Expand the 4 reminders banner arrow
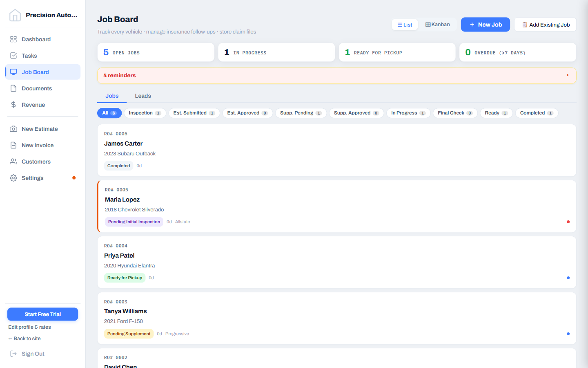Viewport: 588px width, 368px height. (x=568, y=75)
